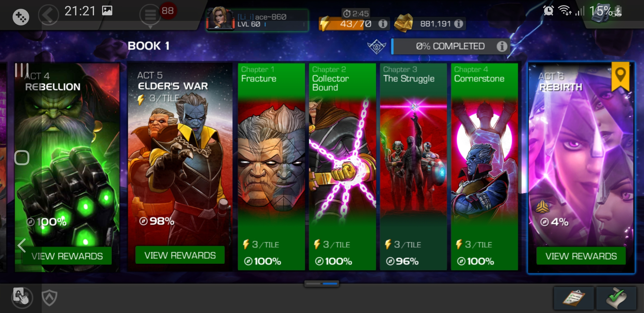The height and width of the screenshot is (313, 644).
Task: Tap the back arrow button
Action: [x=48, y=14]
